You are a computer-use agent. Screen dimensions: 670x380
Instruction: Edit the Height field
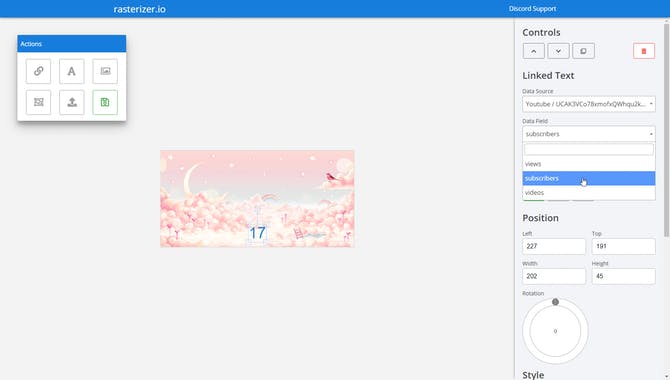[x=623, y=276]
